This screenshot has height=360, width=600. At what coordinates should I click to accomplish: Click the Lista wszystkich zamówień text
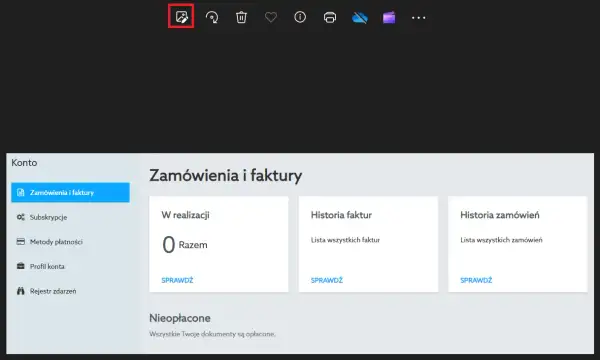(501, 240)
